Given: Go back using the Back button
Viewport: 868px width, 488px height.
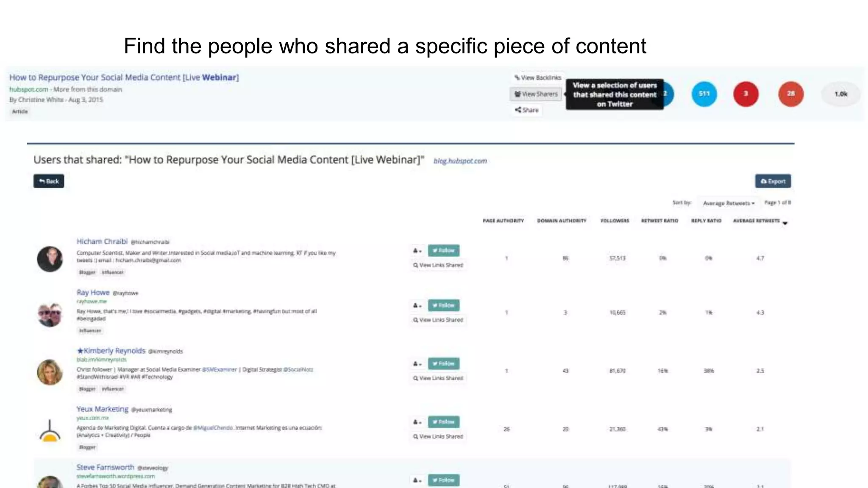Looking at the screenshot, I should [49, 181].
